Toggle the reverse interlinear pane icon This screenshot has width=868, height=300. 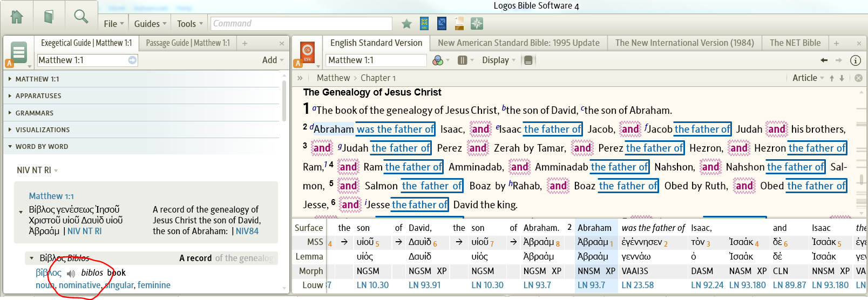(x=528, y=60)
